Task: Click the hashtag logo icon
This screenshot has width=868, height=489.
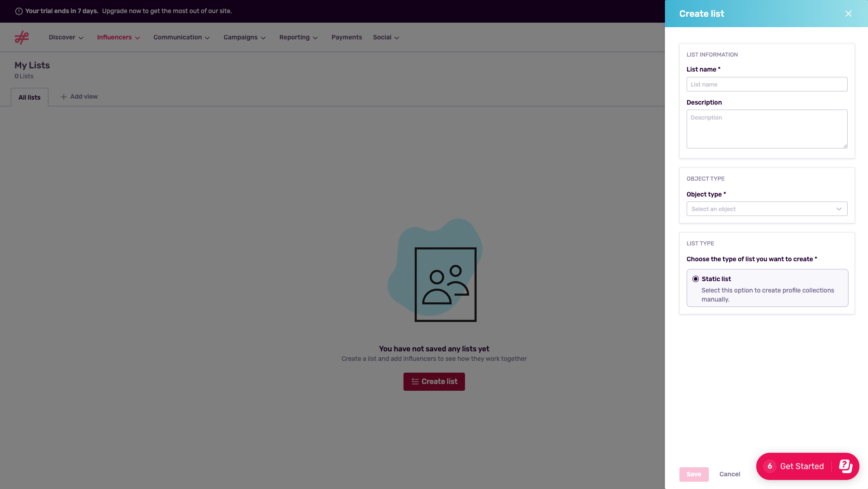Action: click(22, 38)
